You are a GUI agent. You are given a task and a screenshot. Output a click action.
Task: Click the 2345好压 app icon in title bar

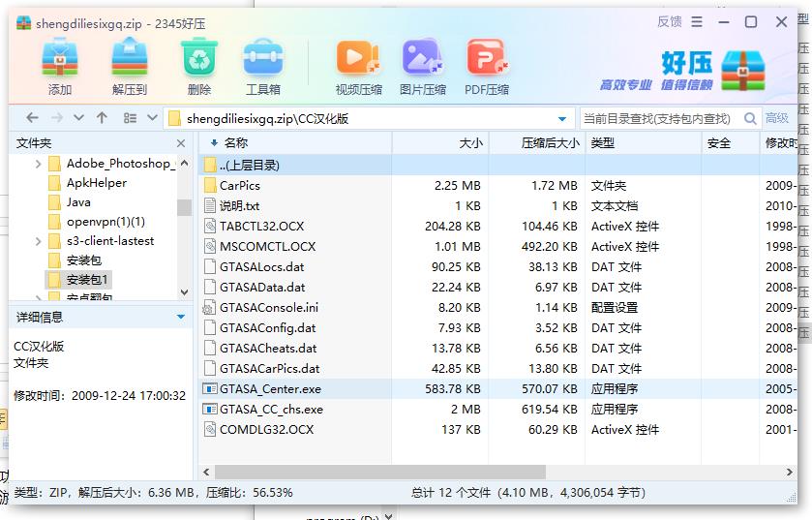(24, 23)
